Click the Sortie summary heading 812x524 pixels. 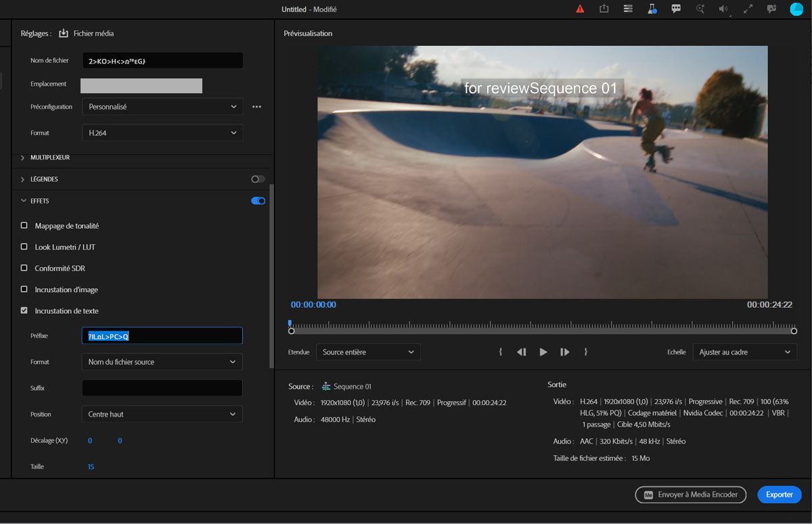tap(557, 385)
